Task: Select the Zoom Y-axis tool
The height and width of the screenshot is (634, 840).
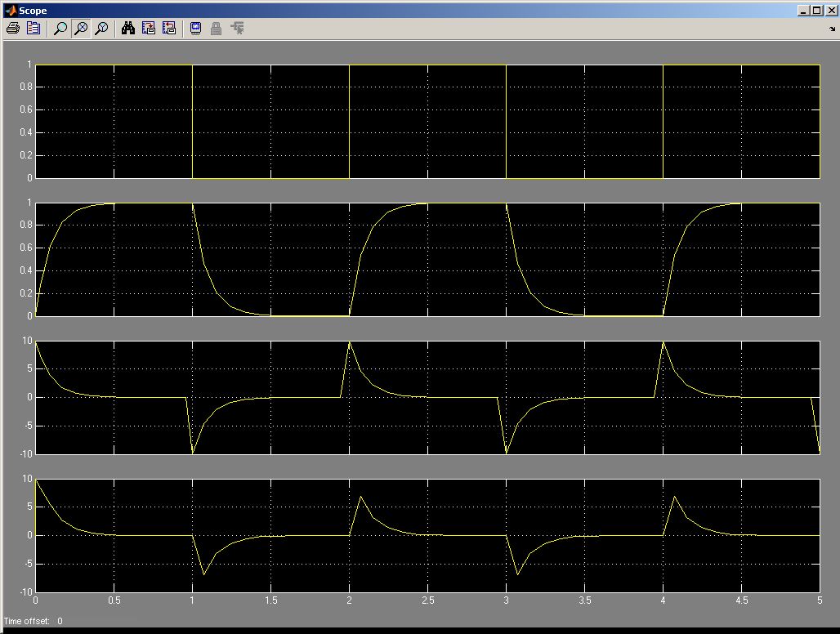Action: tap(101, 29)
